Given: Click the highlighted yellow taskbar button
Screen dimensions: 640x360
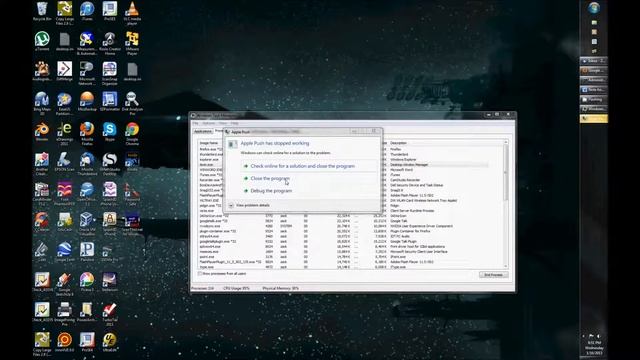Looking at the screenshot, I should pyautogui.click(x=593, y=119).
